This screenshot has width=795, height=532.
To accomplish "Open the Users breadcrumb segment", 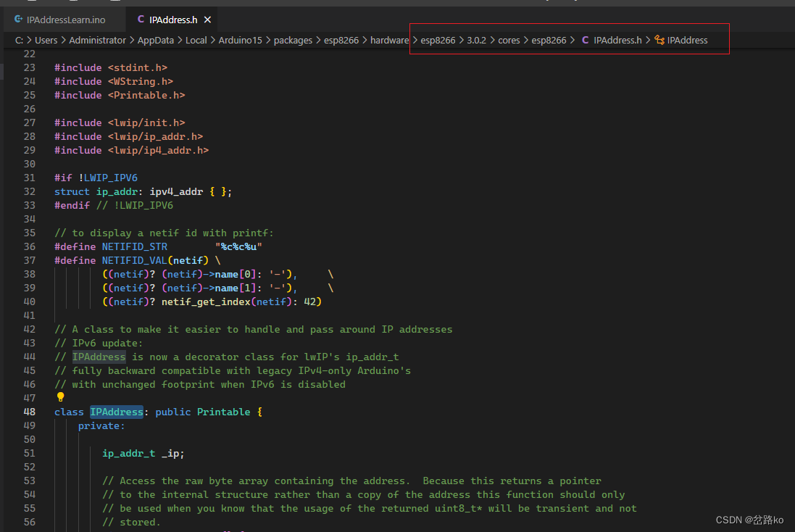I will [x=46, y=40].
